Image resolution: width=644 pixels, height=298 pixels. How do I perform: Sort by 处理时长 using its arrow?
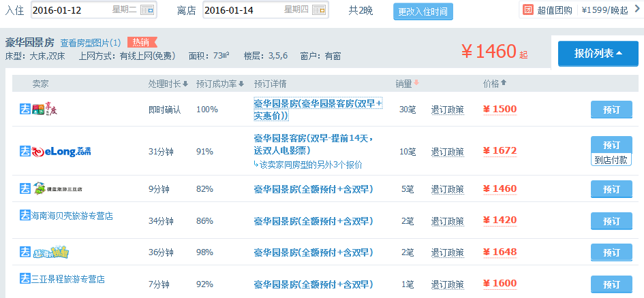pyautogui.click(x=185, y=84)
